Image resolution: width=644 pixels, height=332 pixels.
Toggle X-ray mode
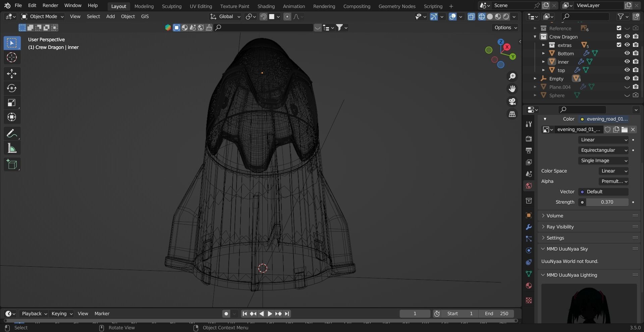coord(471,16)
